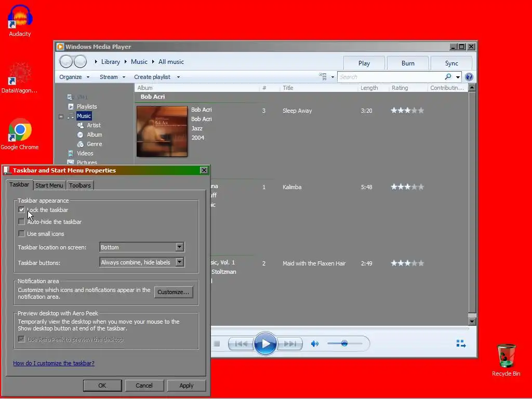
Task: Mute the Media Player volume
Action: click(314, 344)
